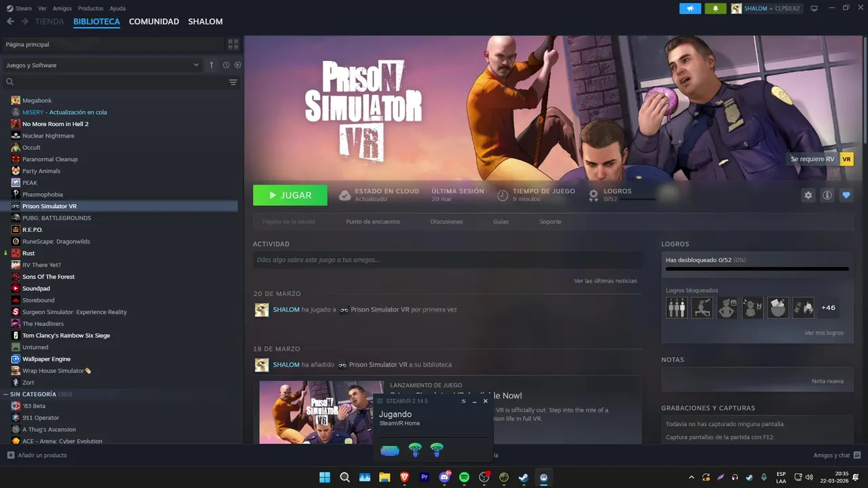The height and width of the screenshot is (488, 868).
Task: Click the SteamVR pin icon beside minimize
Action: (x=463, y=401)
